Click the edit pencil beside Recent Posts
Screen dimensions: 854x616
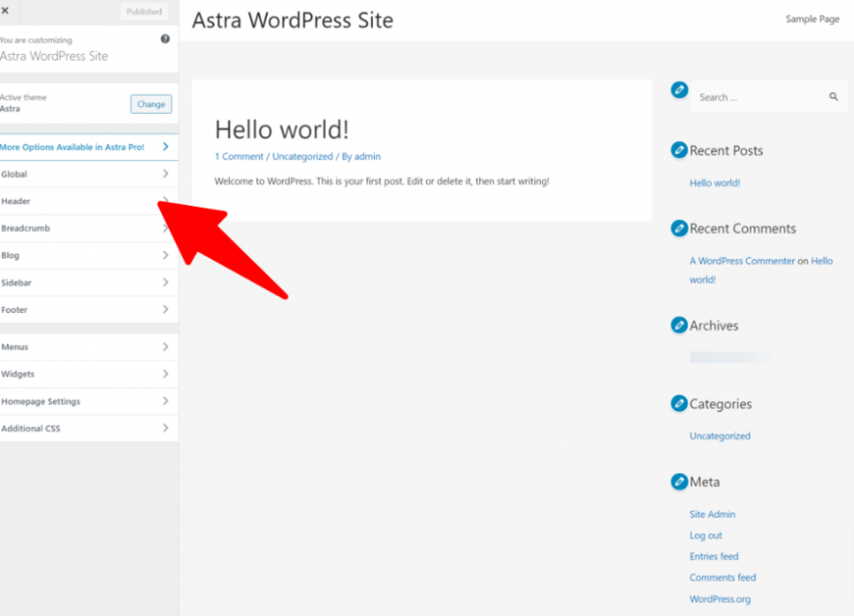pos(679,150)
